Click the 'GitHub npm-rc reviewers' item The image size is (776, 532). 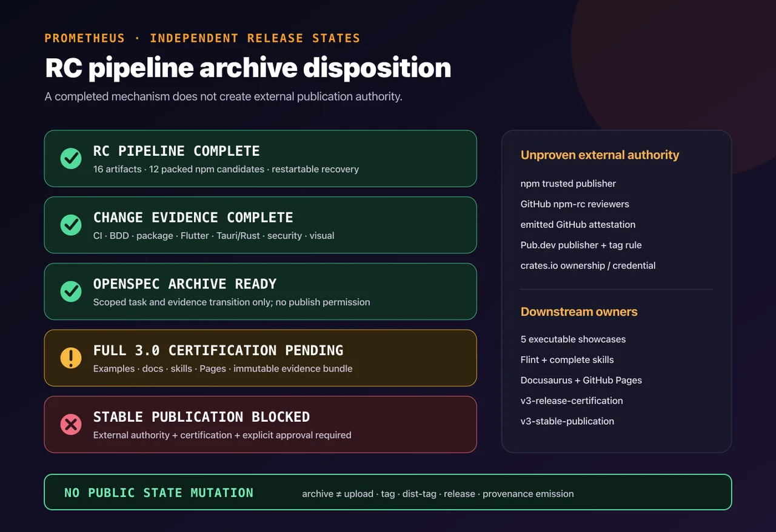click(575, 204)
